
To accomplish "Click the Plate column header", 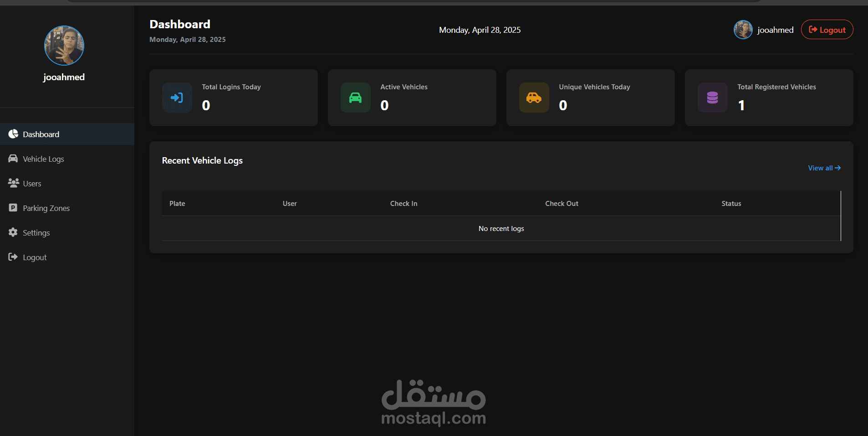I will pos(177,204).
